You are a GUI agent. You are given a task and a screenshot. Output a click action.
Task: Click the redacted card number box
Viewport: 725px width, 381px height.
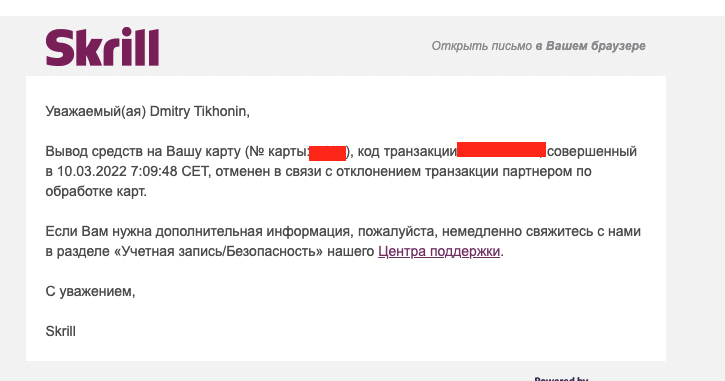point(327,153)
